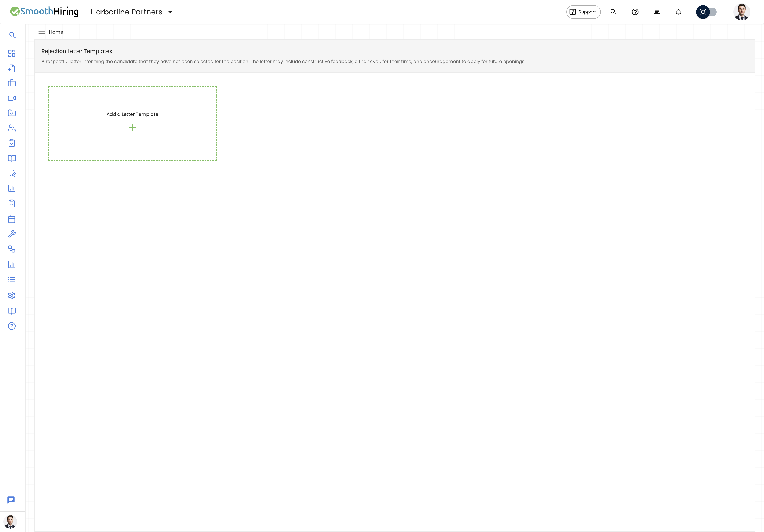Viewport: 764px width, 532px height.
Task: Click the SmoothHiring logo
Action: 44,12
